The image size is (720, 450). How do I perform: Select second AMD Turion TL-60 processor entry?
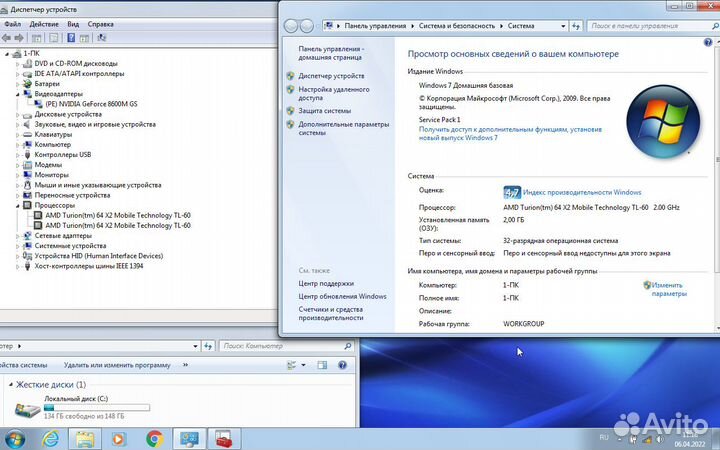118,225
